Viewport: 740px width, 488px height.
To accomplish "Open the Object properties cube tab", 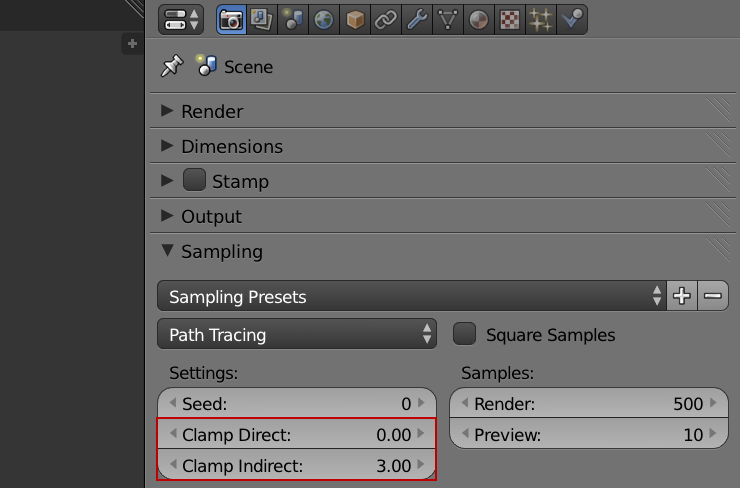I will pos(355,20).
